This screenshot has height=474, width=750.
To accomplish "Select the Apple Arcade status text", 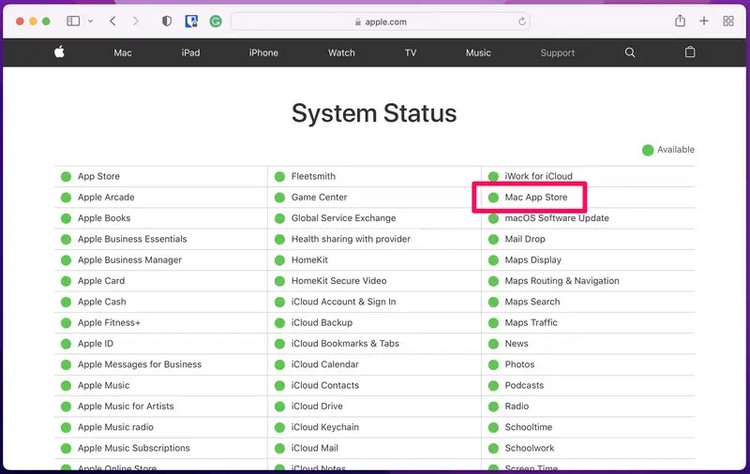I will click(x=106, y=197).
